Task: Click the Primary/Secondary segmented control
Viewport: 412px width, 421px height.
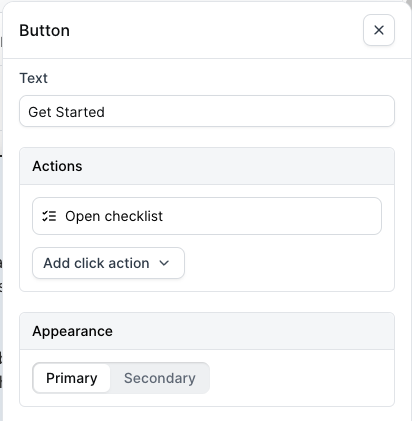Action: point(121,378)
